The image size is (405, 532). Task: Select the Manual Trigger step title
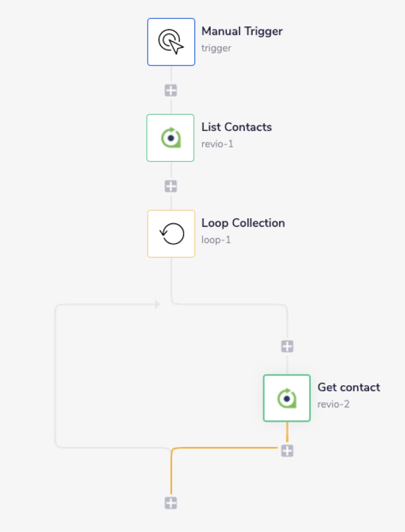point(242,31)
